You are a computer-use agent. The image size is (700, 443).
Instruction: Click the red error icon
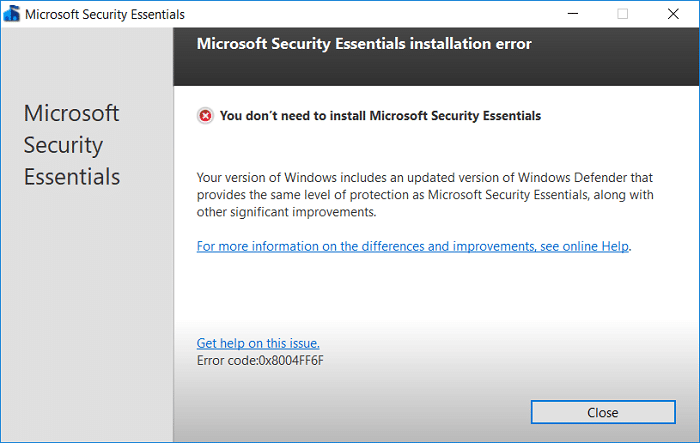[x=205, y=116]
